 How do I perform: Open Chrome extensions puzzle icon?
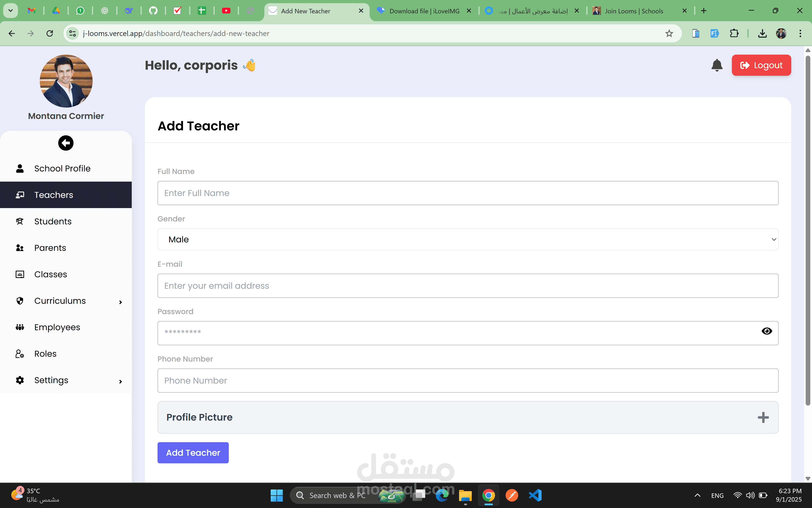(734, 33)
